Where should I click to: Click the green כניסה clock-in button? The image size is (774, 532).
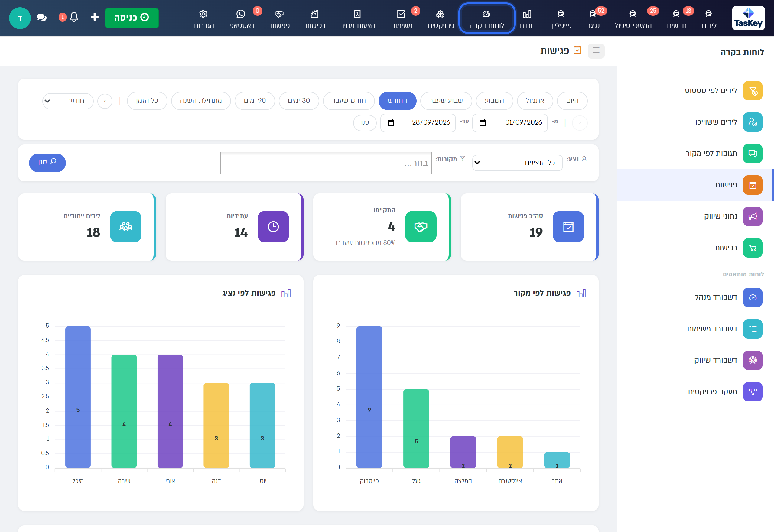[x=132, y=18]
